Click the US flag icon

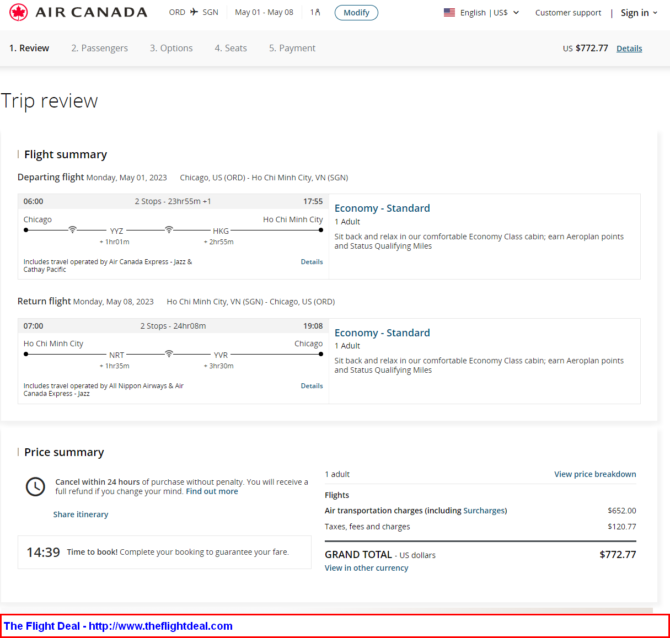click(x=449, y=12)
